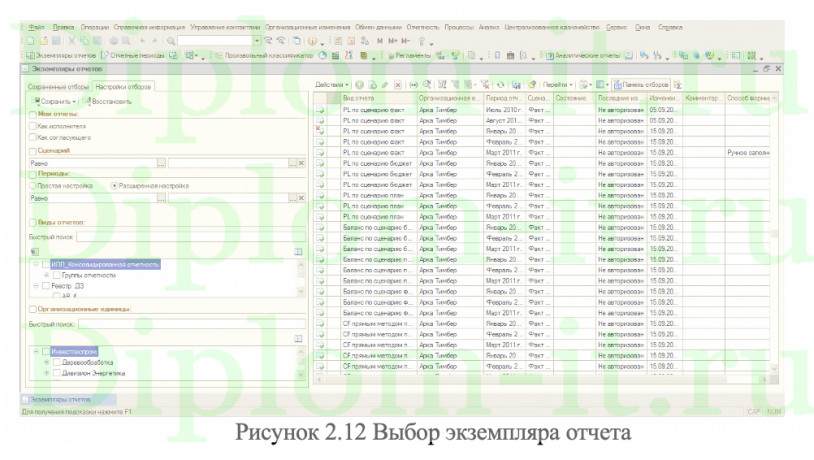Collapse the ИПП_Консолидированная отчетность tree node

tap(36, 264)
